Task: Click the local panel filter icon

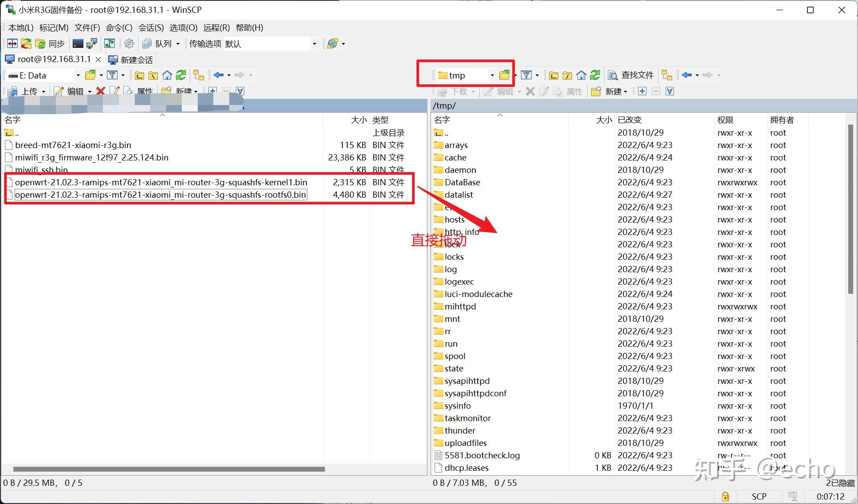Action: point(113,75)
